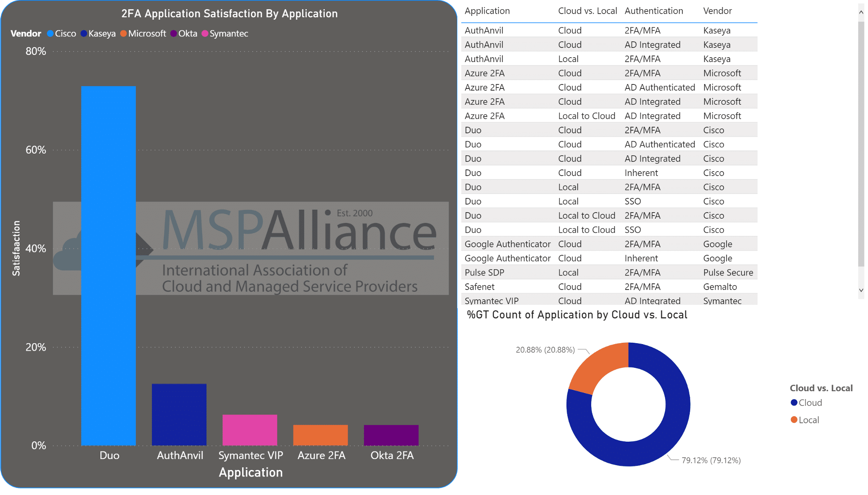868x495 pixels.
Task: Sort the table by the Authentication column
Action: tap(654, 11)
